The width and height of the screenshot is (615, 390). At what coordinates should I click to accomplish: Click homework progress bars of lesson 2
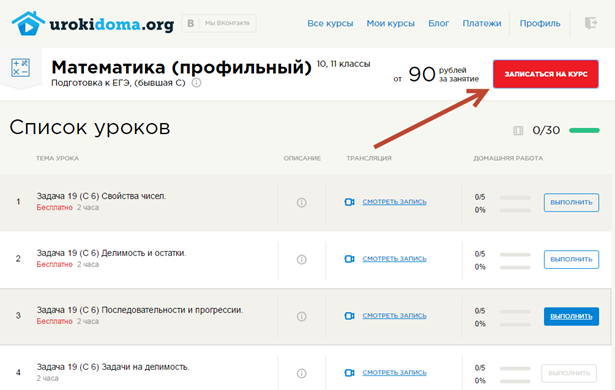point(515,261)
